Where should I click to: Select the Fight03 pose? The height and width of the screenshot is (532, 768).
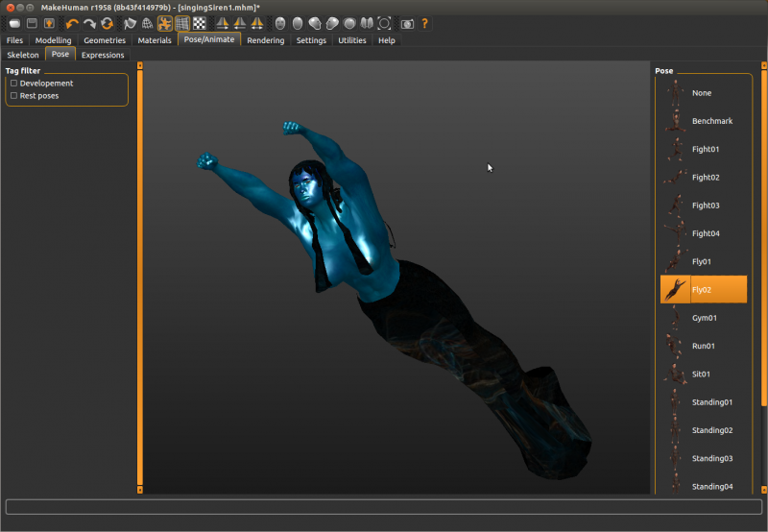coord(705,206)
